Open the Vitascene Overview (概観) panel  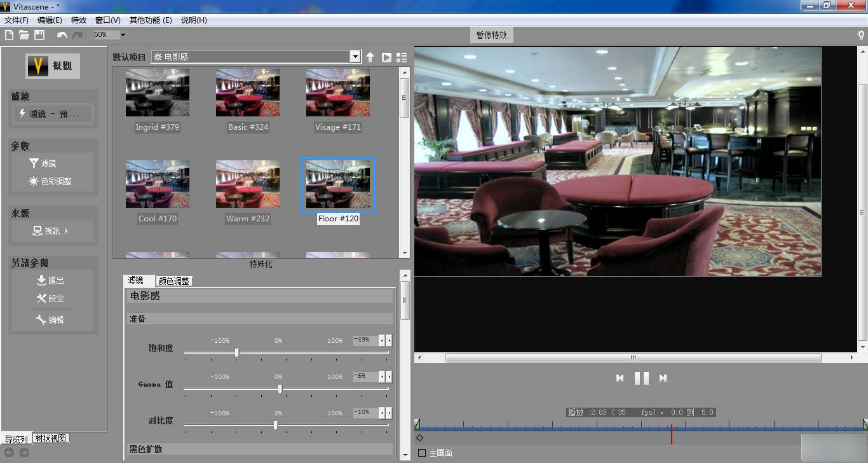(52, 66)
